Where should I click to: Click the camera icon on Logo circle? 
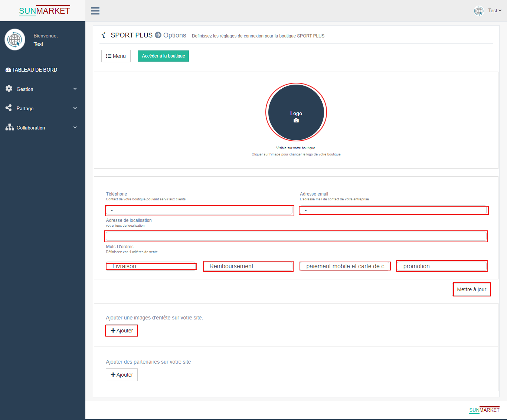tap(296, 121)
